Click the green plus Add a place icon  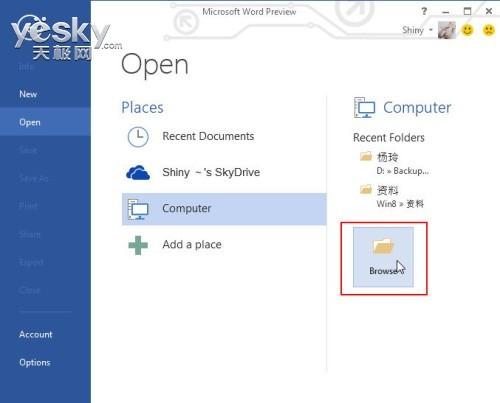pyautogui.click(x=138, y=245)
